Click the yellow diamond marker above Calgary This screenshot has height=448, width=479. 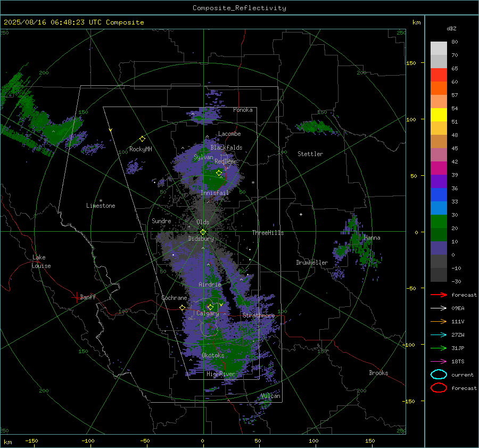coord(210,307)
